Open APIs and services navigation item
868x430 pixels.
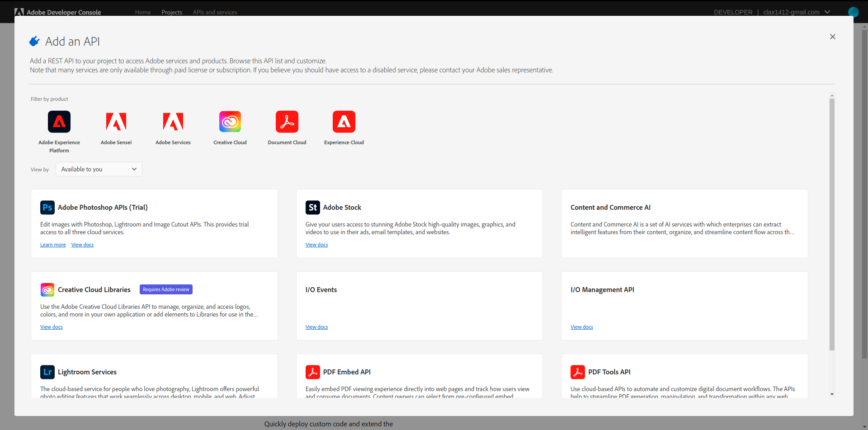point(215,12)
